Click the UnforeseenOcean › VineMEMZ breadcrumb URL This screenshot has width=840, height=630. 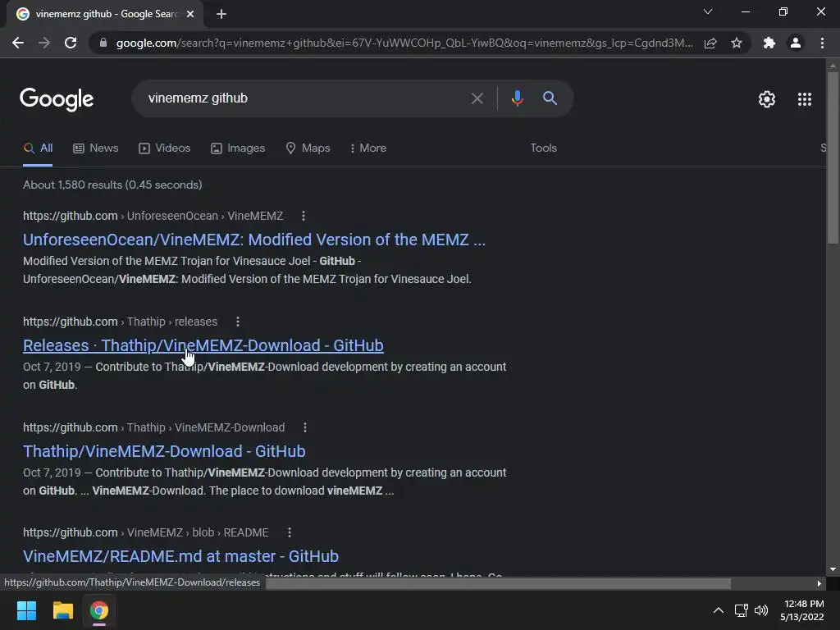pos(153,216)
